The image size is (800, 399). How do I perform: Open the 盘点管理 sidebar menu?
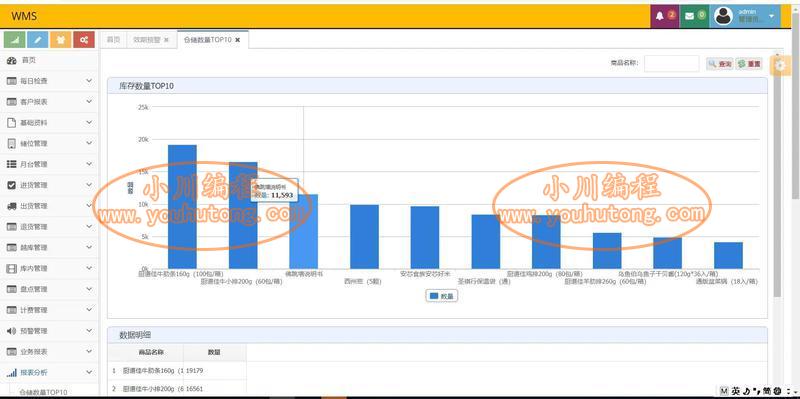49,289
